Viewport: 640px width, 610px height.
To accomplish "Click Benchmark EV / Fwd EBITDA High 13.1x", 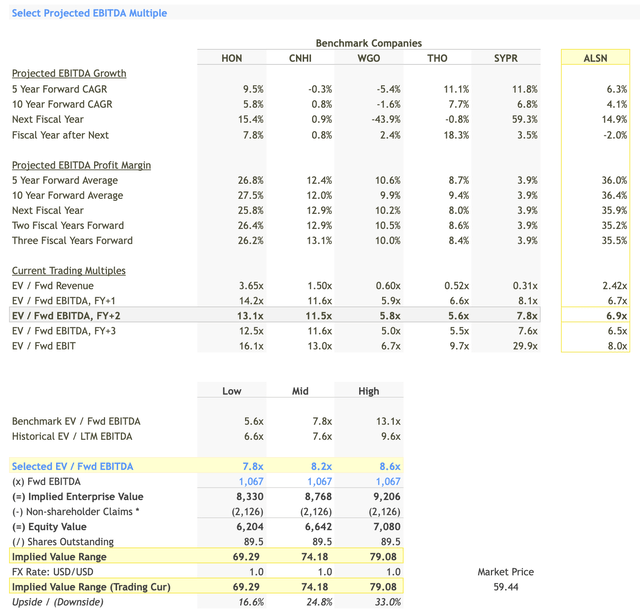I will click(388, 421).
